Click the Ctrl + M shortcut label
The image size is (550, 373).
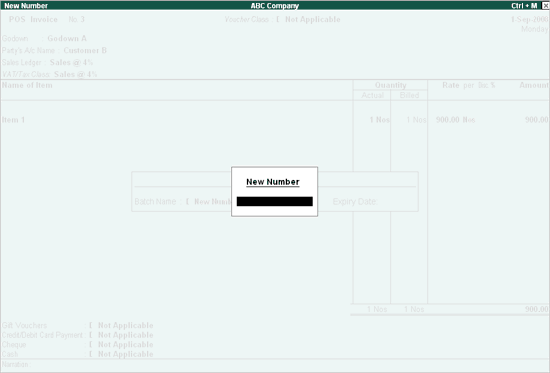point(524,6)
